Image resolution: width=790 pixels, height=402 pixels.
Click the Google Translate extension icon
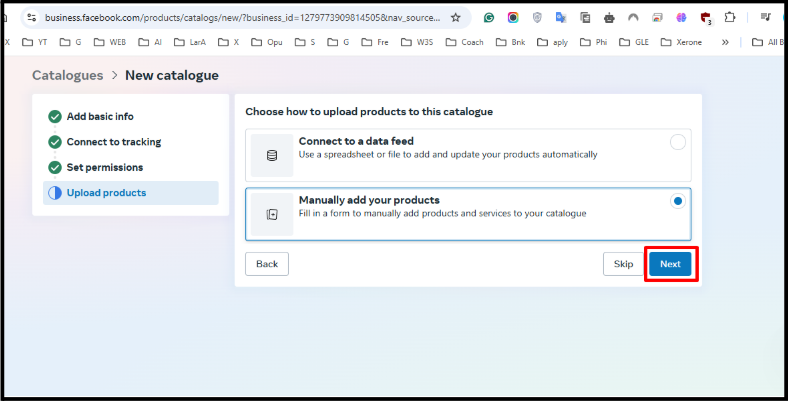(561, 18)
